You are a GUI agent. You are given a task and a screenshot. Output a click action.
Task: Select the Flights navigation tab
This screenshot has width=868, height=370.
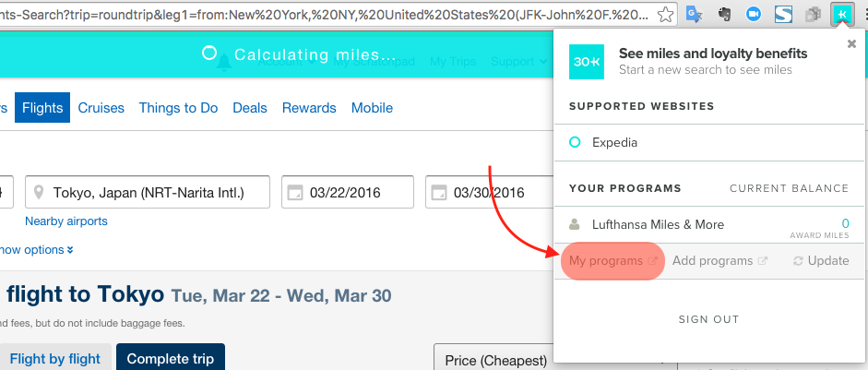(42, 107)
